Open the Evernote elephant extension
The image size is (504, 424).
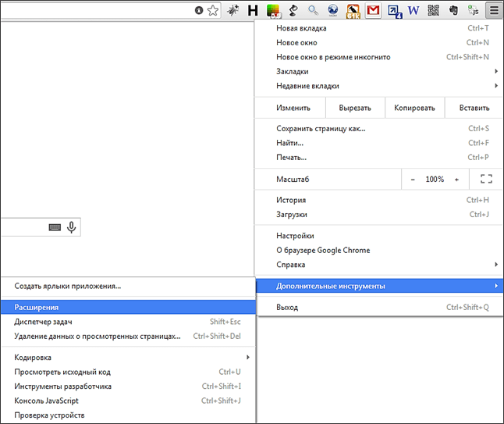(453, 11)
